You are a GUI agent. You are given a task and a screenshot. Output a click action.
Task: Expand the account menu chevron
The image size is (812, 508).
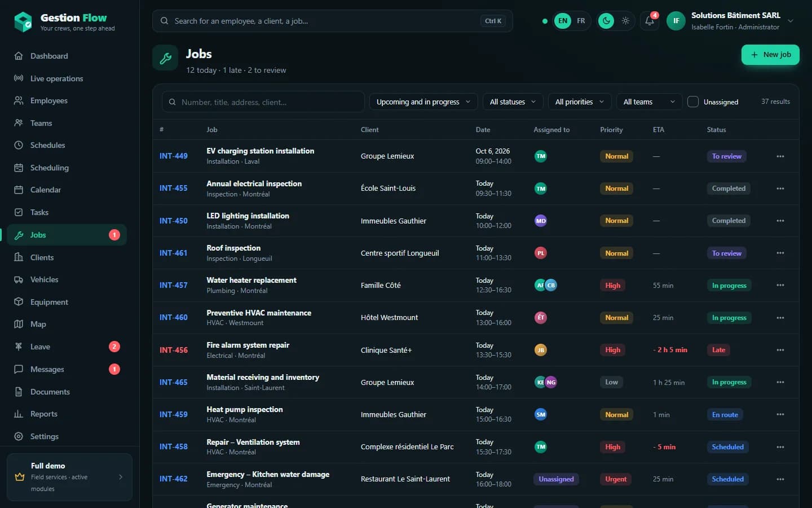pos(791,21)
